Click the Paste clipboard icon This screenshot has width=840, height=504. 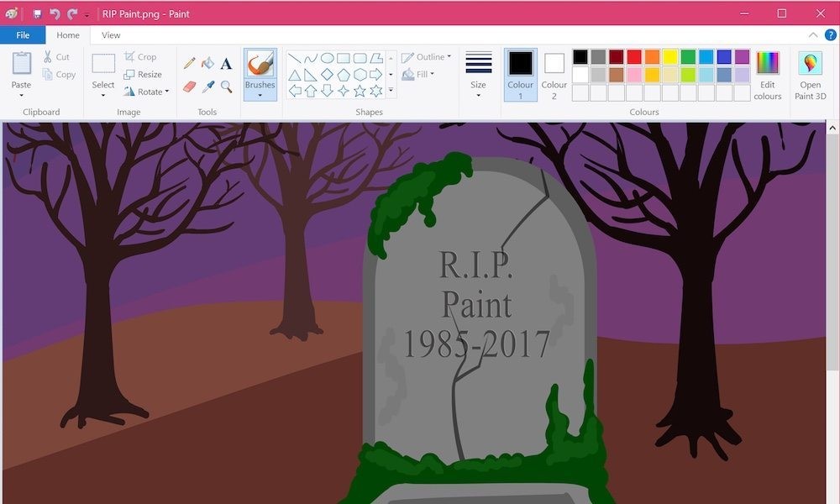coord(22,63)
